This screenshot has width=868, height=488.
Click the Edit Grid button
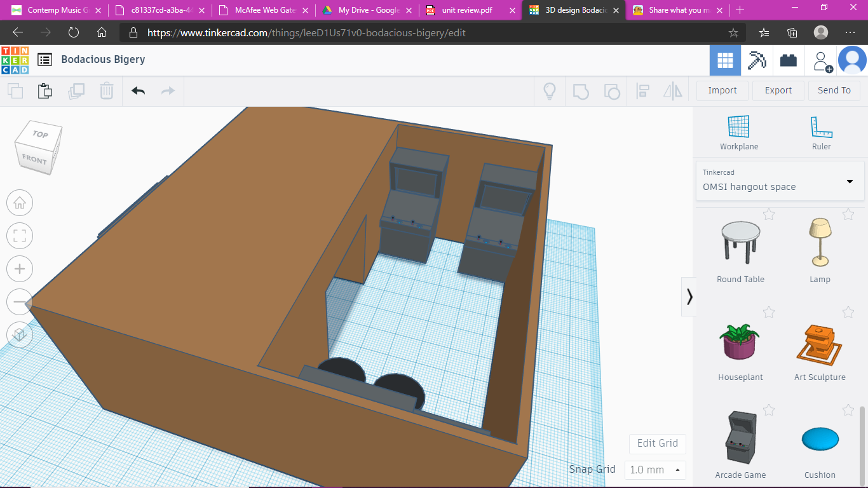point(658,444)
